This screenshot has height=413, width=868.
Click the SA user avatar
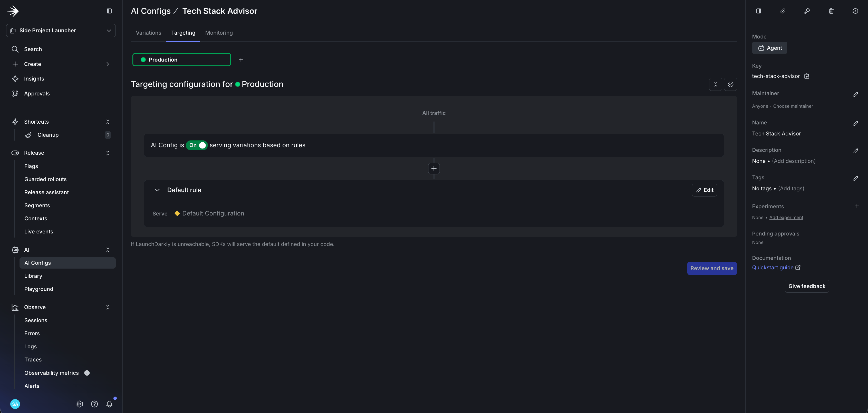click(x=15, y=404)
